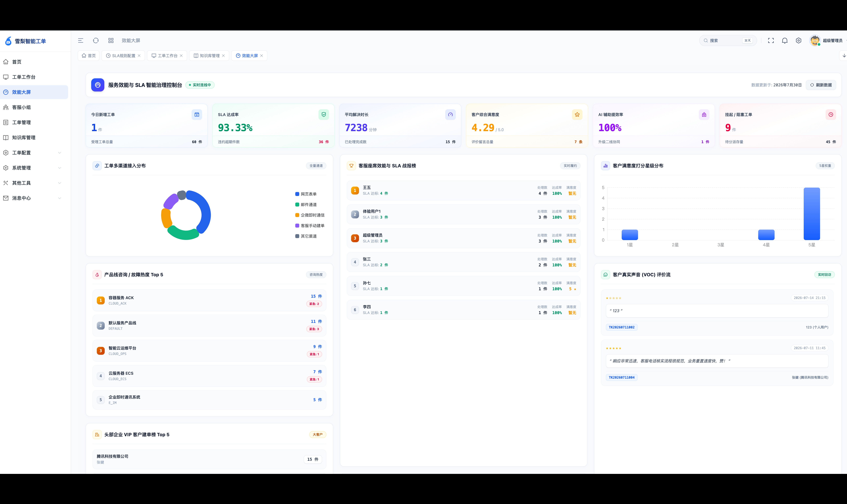The width and height of the screenshot is (847, 504).
Task: Open 客服小组 in the sidebar
Action: [34, 107]
